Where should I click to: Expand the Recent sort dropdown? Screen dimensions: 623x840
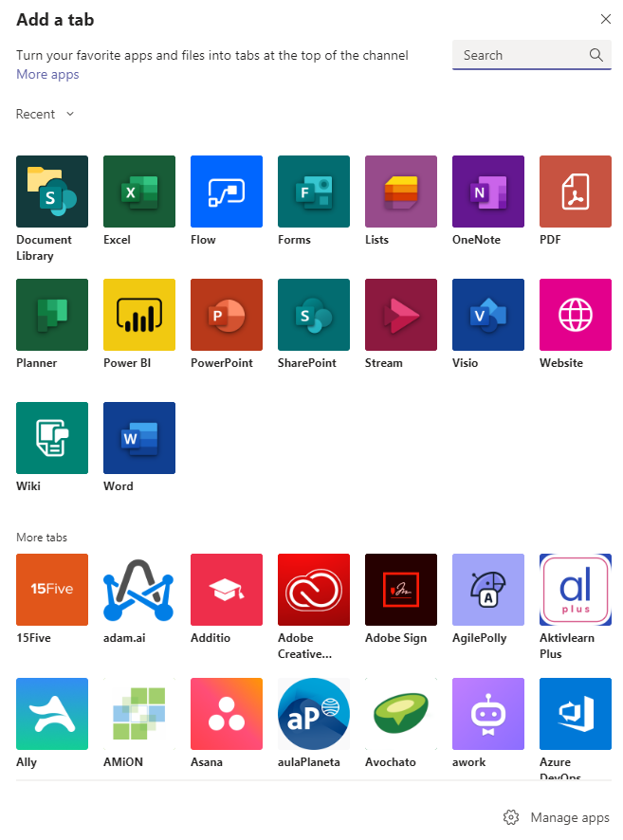pos(45,114)
